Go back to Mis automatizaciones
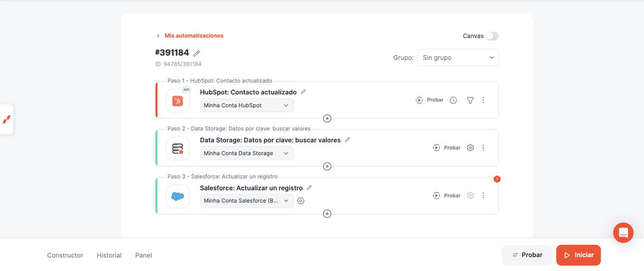 coord(190,35)
